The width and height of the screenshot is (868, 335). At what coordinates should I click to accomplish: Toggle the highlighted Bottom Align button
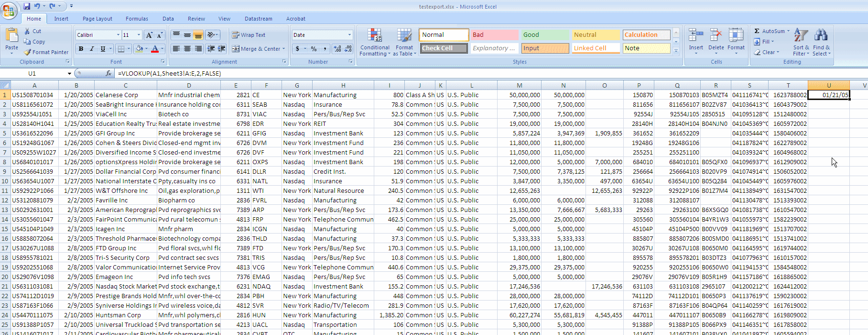[198, 35]
